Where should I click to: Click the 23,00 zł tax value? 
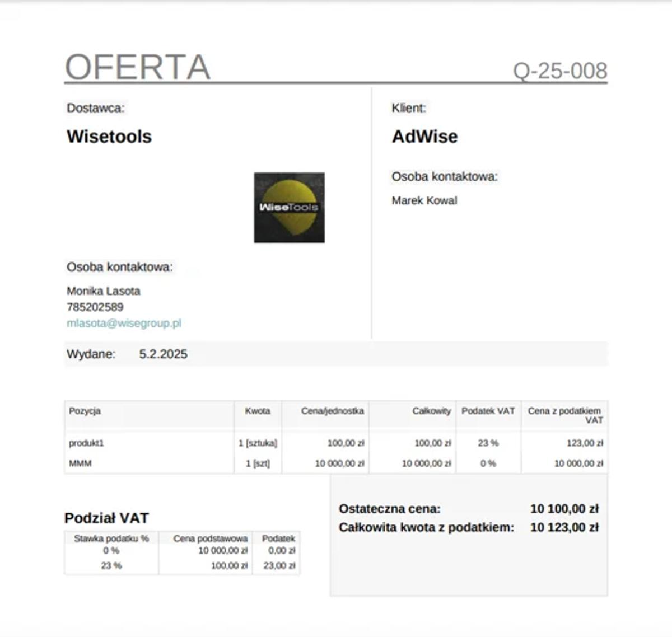click(279, 566)
